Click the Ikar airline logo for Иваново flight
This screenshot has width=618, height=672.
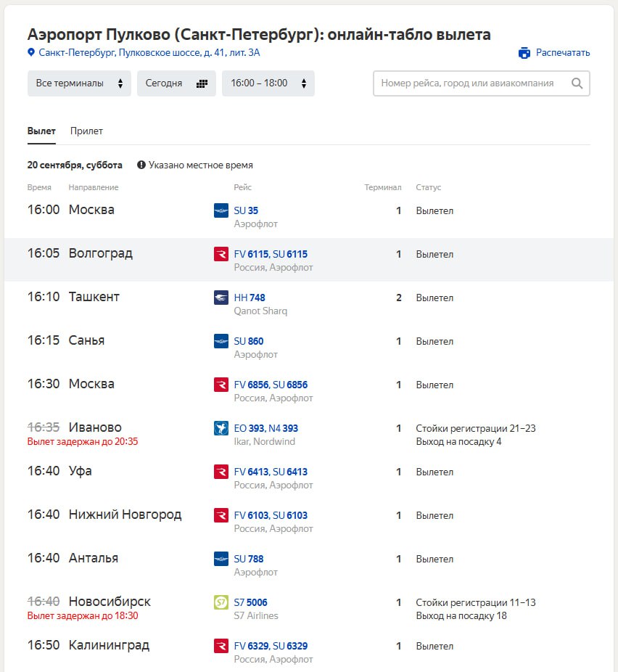coord(221,428)
